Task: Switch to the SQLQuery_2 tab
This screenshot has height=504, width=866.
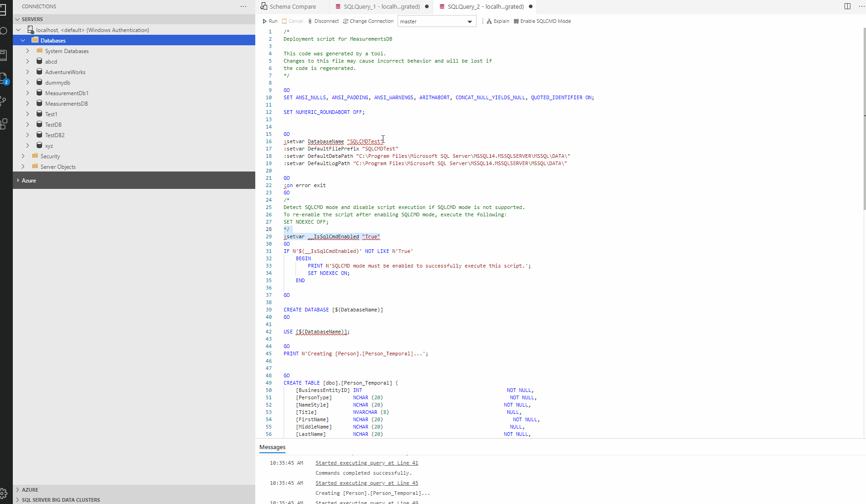Action: [x=485, y=6]
